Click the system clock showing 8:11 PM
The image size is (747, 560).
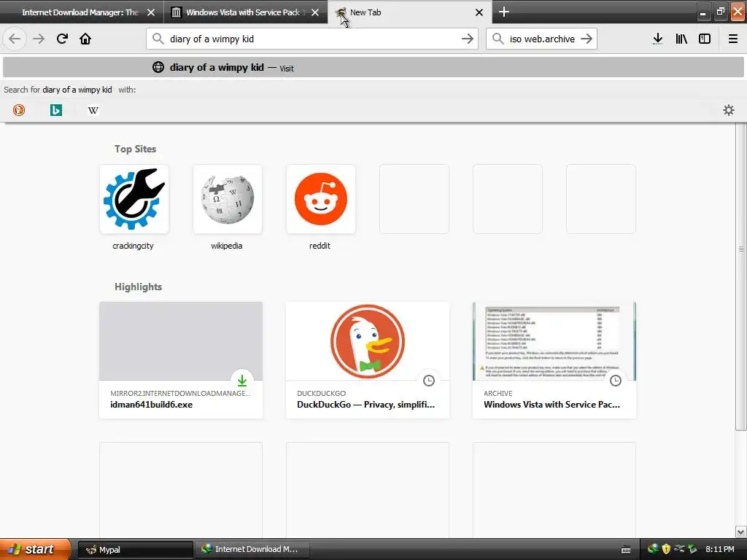coord(720,549)
